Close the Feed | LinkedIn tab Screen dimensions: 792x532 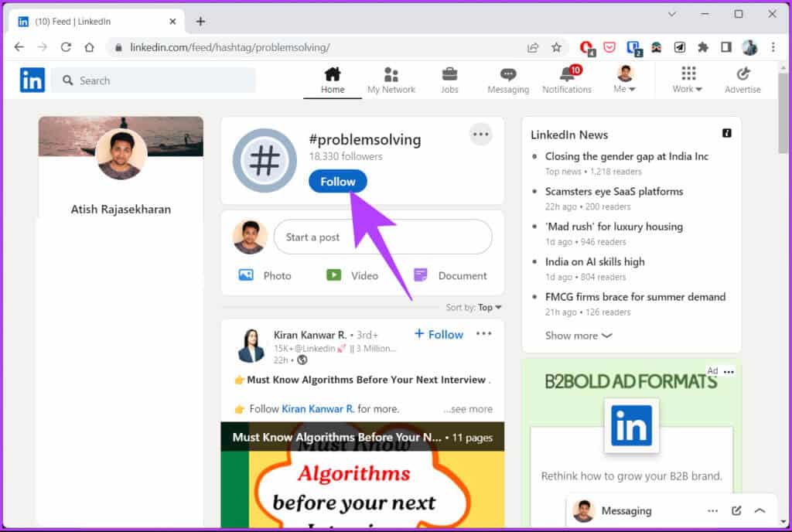(x=172, y=22)
